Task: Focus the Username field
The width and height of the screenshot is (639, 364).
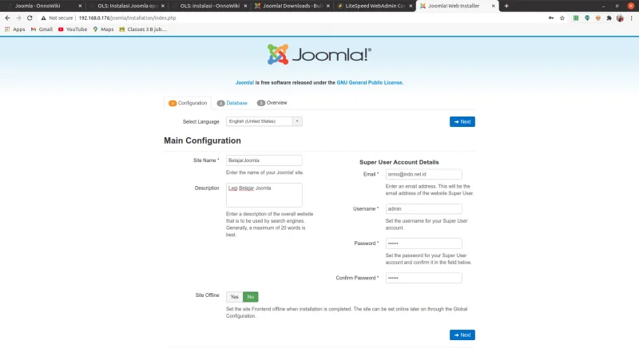Action: click(x=424, y=209)
